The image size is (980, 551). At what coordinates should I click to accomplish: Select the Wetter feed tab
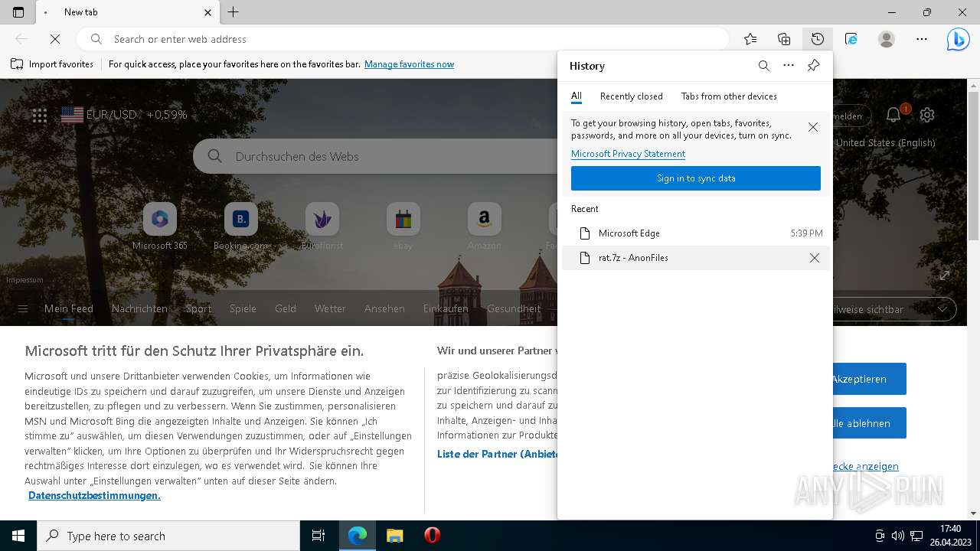[x=330, y=309]
